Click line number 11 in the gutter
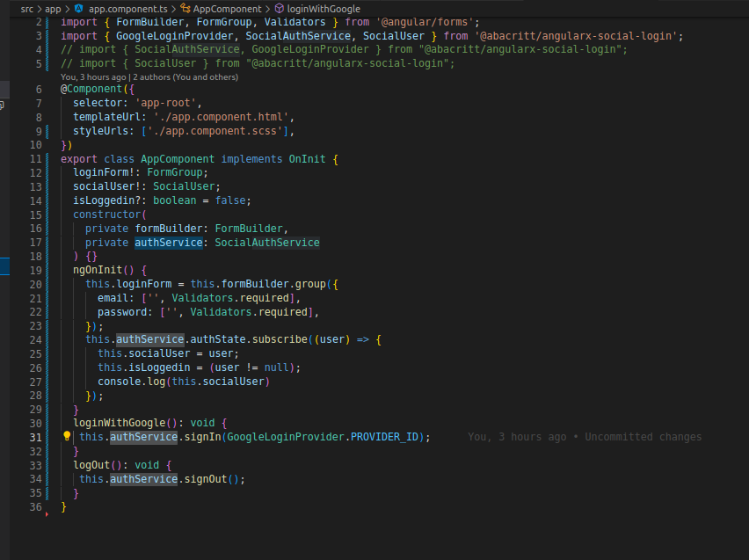The image size is (749, 560). [36, 159]
